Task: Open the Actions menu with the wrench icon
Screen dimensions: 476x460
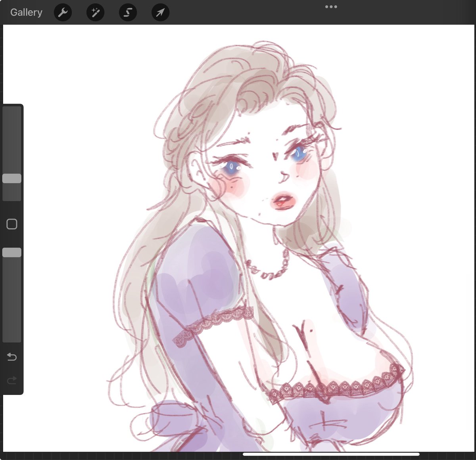Action: [x=62, y=12]
